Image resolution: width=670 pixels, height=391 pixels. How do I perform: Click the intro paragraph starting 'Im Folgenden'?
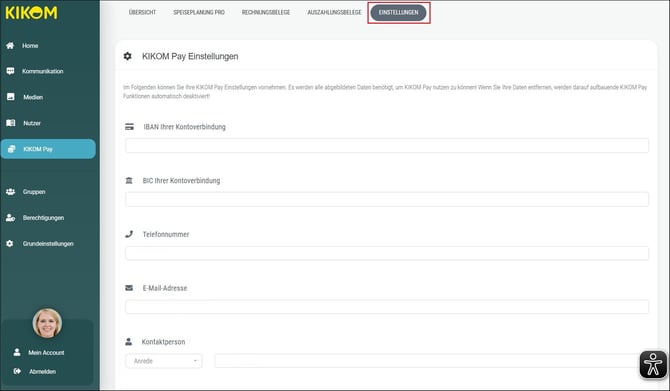click(385, 91)
